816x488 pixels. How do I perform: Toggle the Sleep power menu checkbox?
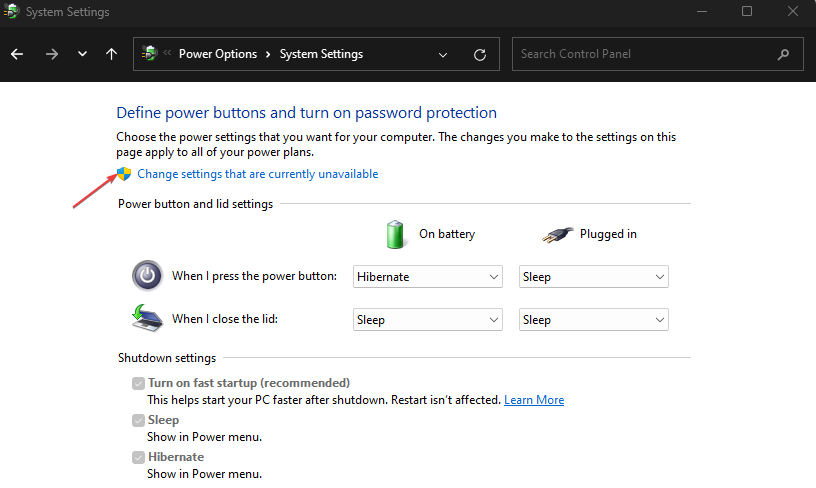(138, 420)
